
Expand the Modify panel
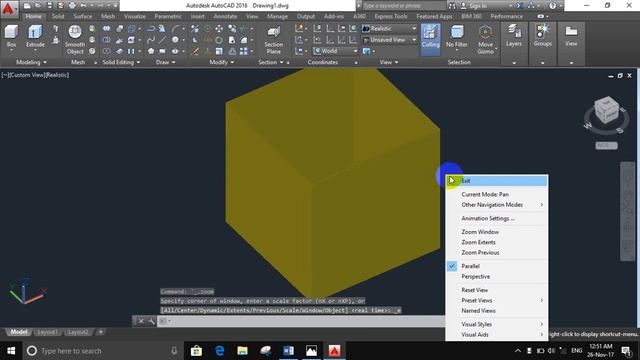coord(222,62)
